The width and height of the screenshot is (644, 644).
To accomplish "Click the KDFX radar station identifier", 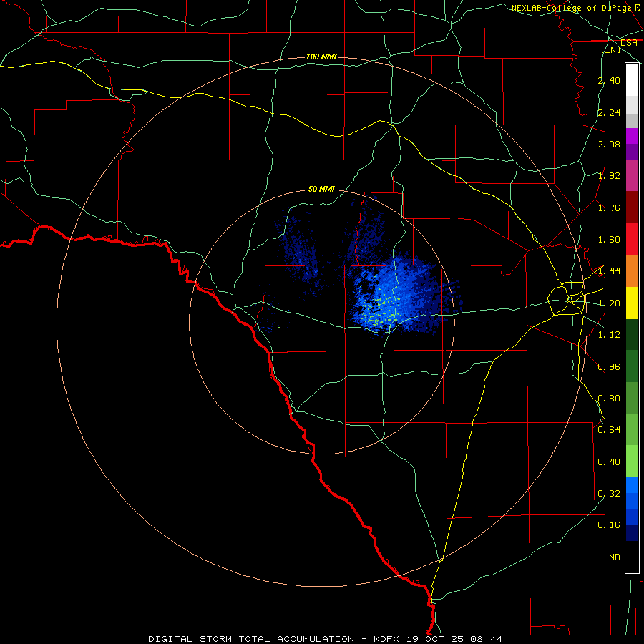I will [388, 639].
